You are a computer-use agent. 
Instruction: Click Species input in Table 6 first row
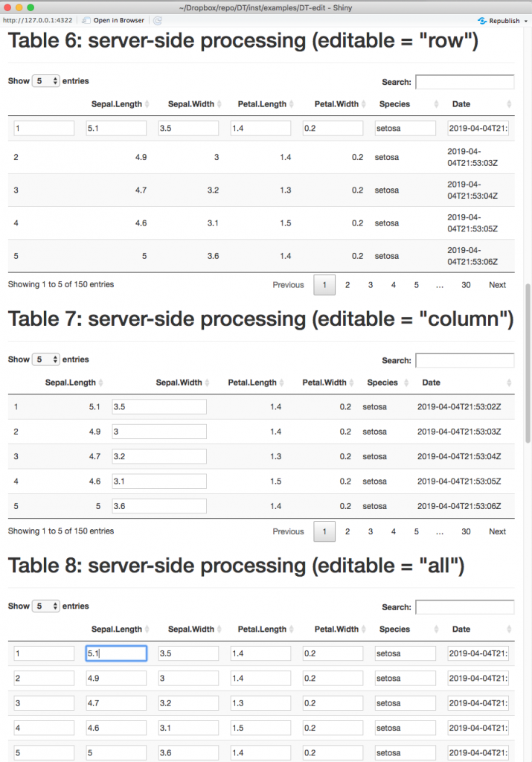coord(405,129)
